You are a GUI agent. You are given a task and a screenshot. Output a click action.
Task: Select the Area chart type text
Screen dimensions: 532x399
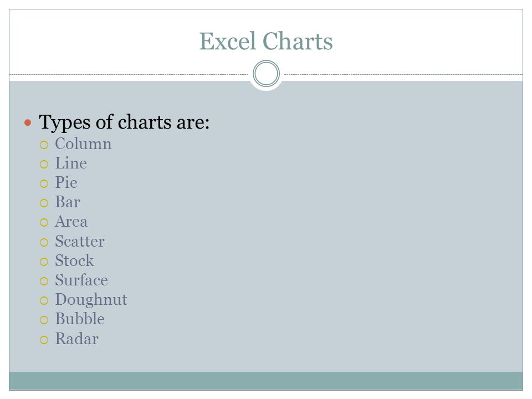pos(71,222)
